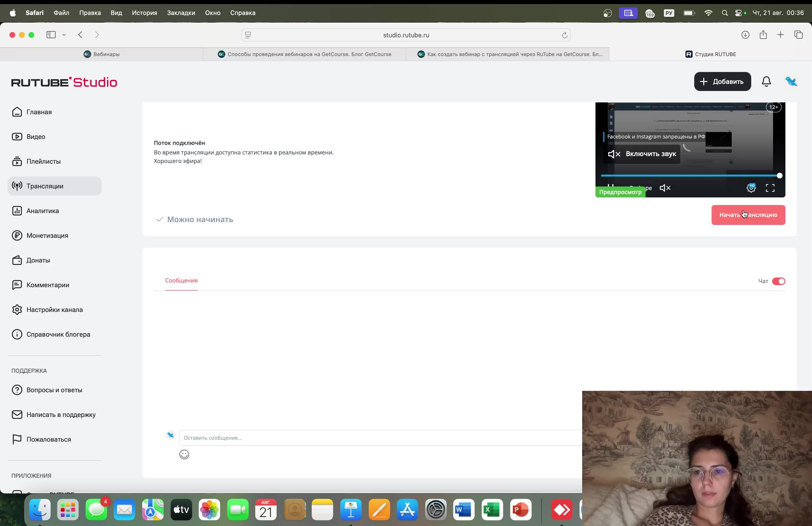Open HD quality settings in player
812x526 pixels.
click(x=751, y=188)
